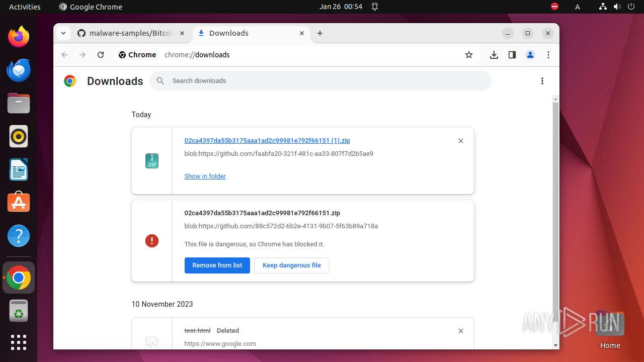Click the 'This file is dangerous' message
This screenshot has height=362, width=644.
click(254, 244)
